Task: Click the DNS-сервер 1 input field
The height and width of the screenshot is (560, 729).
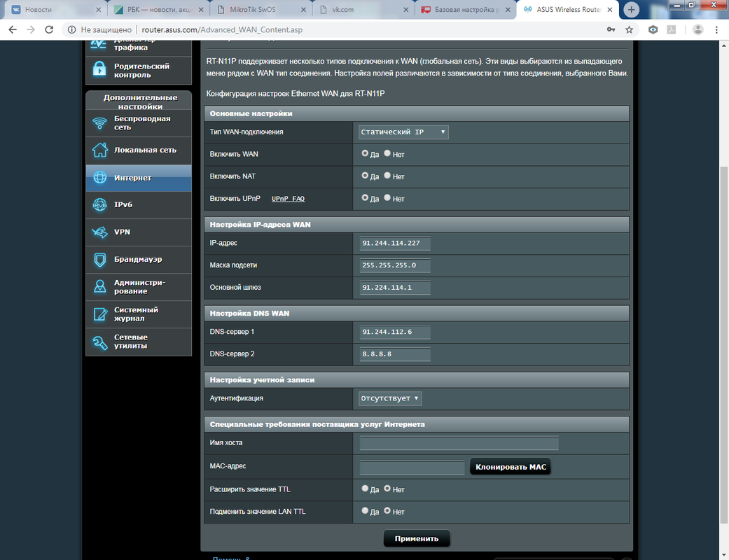Action: pyautogui.click(x=395, y=332)
